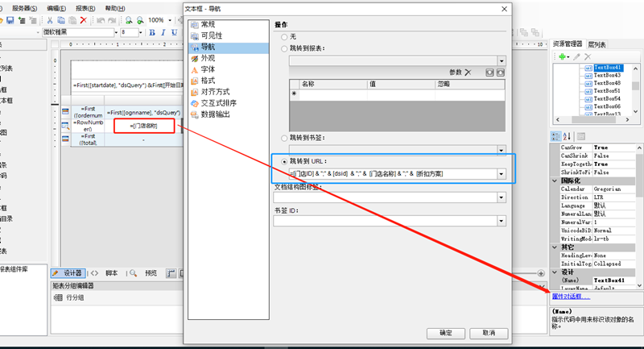Click the 属性对话框 link
This screenshot has width=644, height=349.
[570, 297]
